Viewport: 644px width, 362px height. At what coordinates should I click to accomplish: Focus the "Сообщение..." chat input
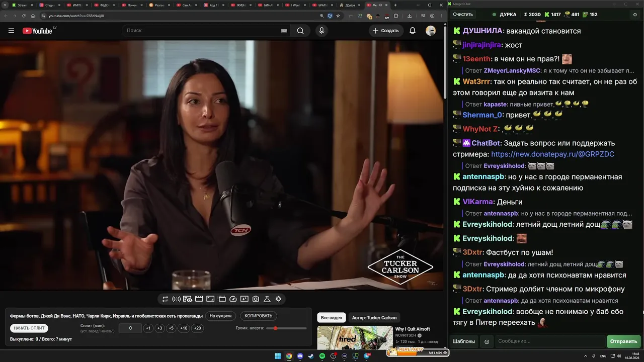(x=550, y=341)
